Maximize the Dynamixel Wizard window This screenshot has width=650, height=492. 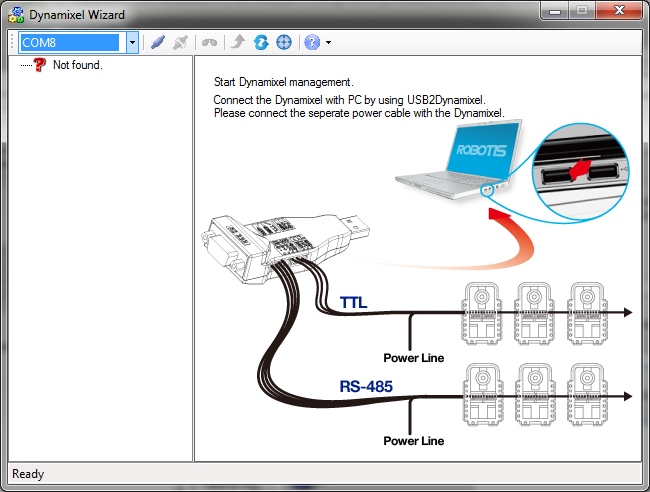point(581,11)
